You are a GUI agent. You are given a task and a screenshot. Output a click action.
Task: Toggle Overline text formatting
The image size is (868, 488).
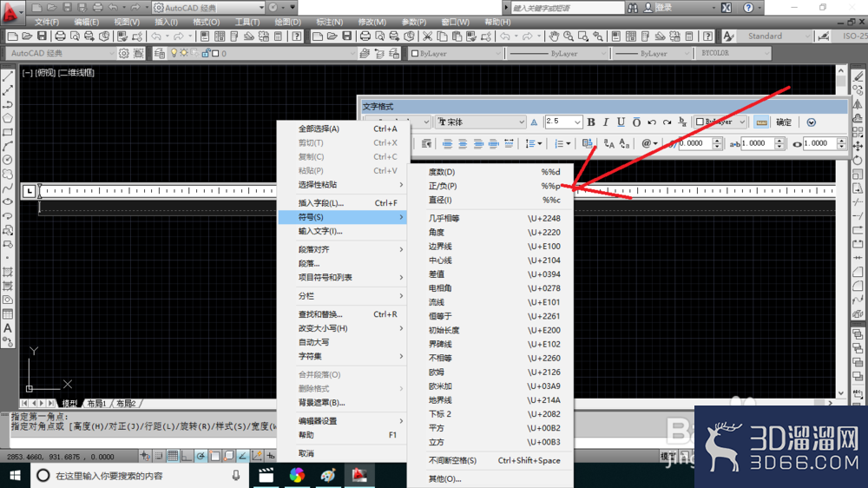pos(636,122)
